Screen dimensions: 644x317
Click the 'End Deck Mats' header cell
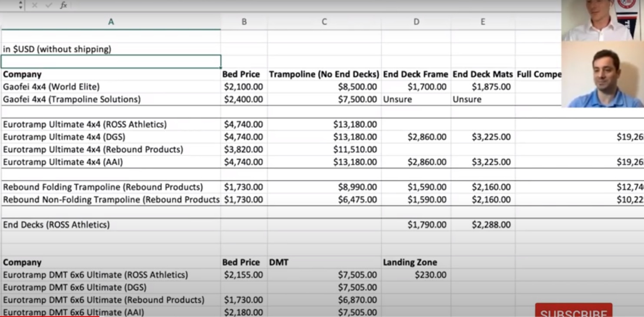click(x=483, y=74)
